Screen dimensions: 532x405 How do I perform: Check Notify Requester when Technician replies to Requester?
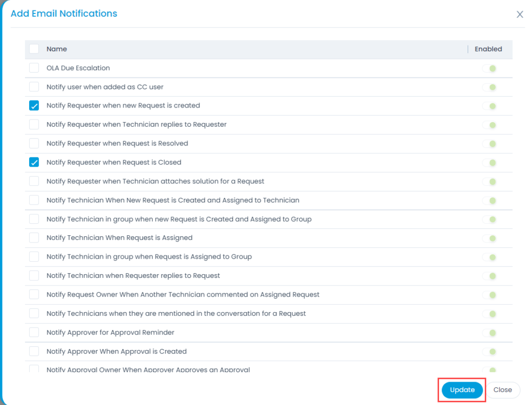click(34, 125)
